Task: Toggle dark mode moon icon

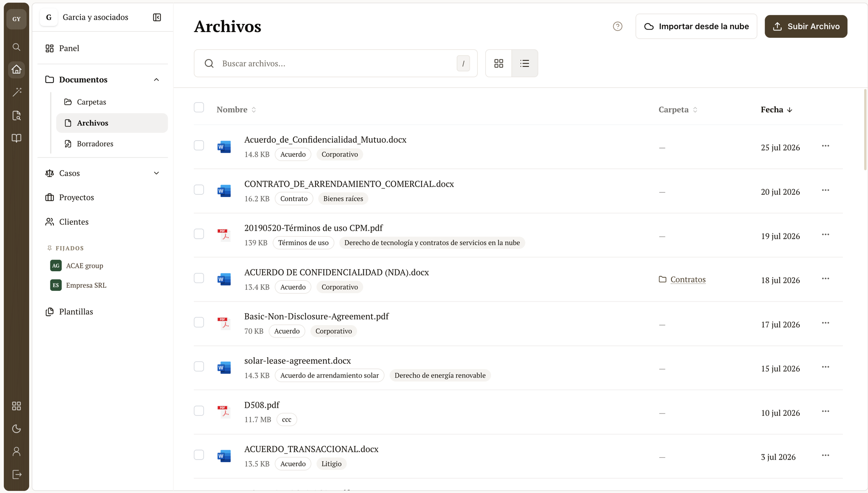Action: [16, 429]
